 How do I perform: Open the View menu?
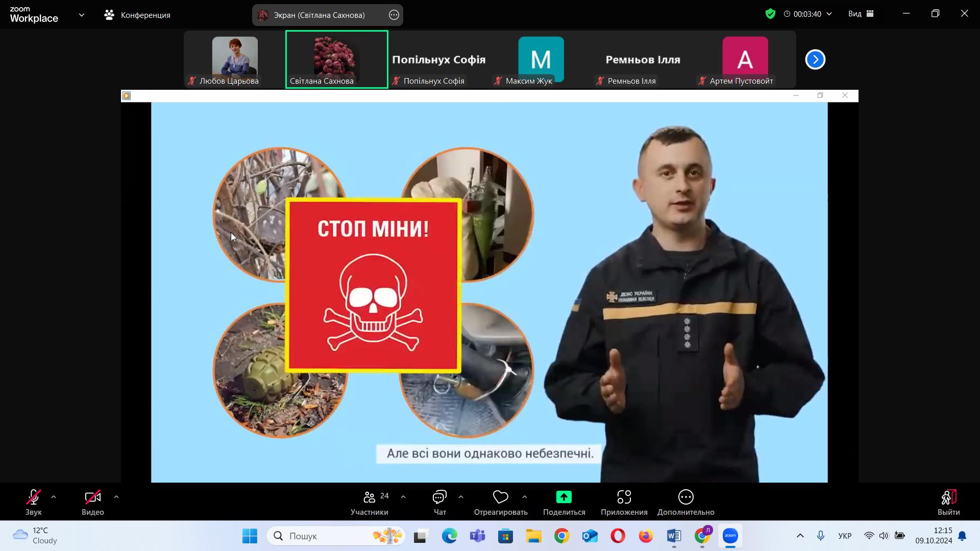pos(861,14)
